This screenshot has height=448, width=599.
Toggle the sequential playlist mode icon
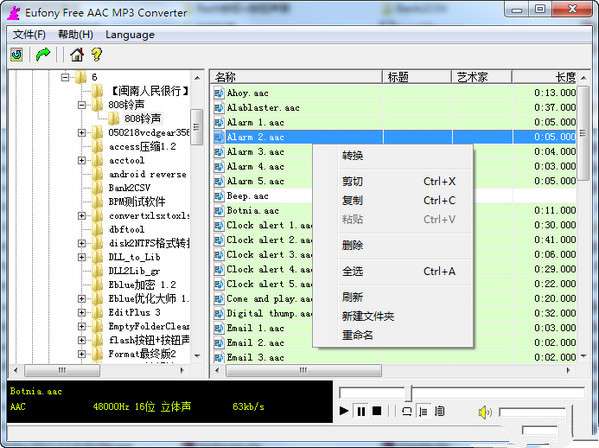pyautogui.click(x=423, y=411)
